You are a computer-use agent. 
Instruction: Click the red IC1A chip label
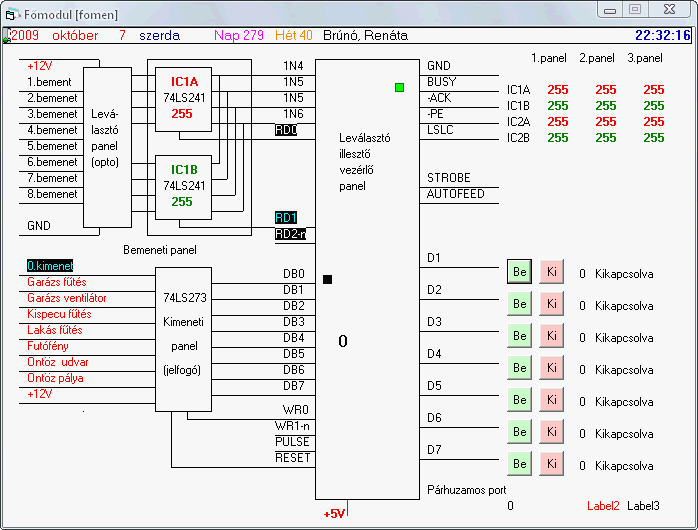(x=184, y=81)
